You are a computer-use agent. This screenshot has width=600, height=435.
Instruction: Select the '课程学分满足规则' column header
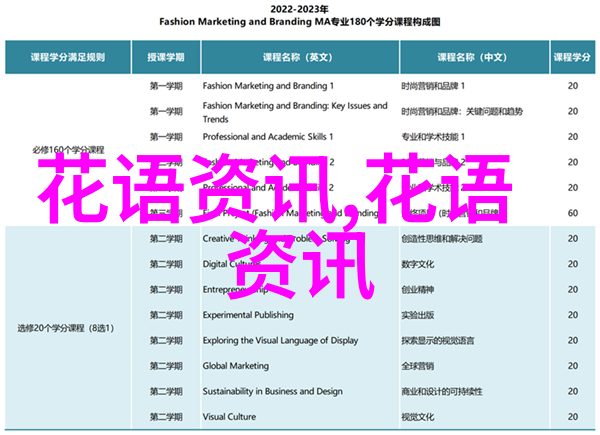68,57
